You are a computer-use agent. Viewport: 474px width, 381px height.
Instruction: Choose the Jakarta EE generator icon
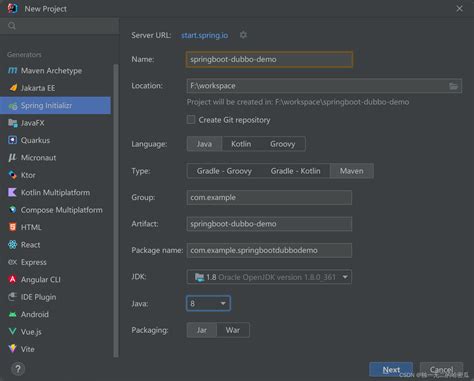[x=13, y=88]
